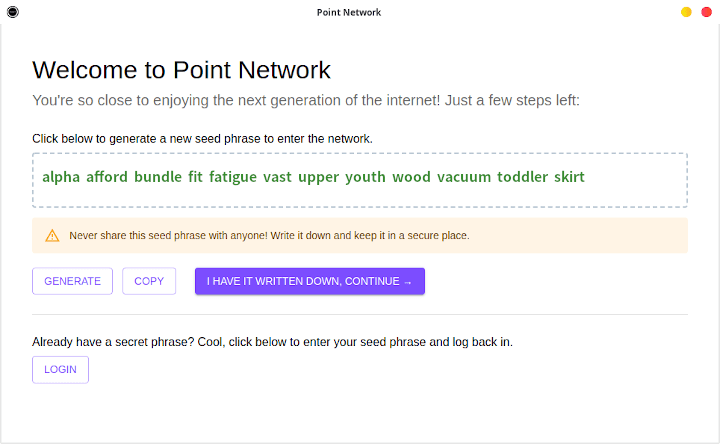The height and width of the screenshot is (444, 720).
Task: Select the word 'youth' in the phrase
Action: coord(365,177)
